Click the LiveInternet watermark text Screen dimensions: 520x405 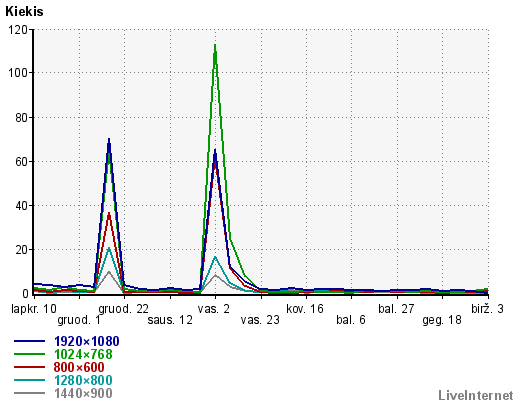[476, 396]
